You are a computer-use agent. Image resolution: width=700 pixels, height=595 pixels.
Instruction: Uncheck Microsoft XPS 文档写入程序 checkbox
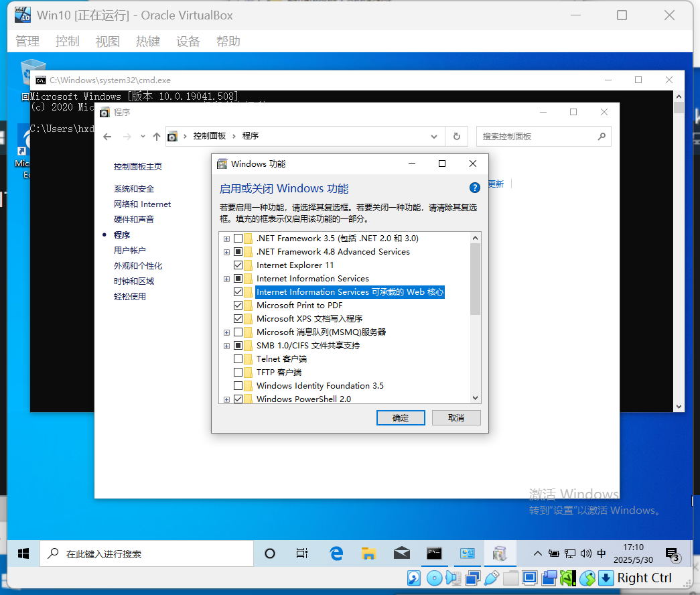click(x=238, y=319)
